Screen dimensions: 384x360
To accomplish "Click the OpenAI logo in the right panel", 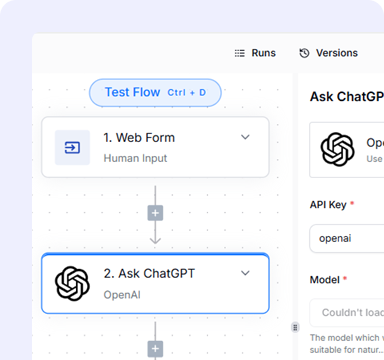I will coord(337,149).
